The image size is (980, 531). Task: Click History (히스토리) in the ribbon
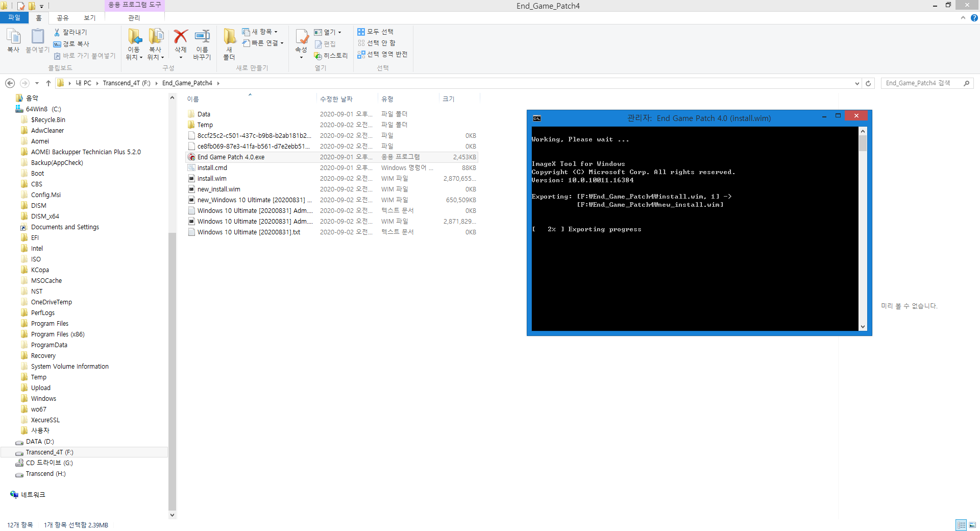[331, 56]
